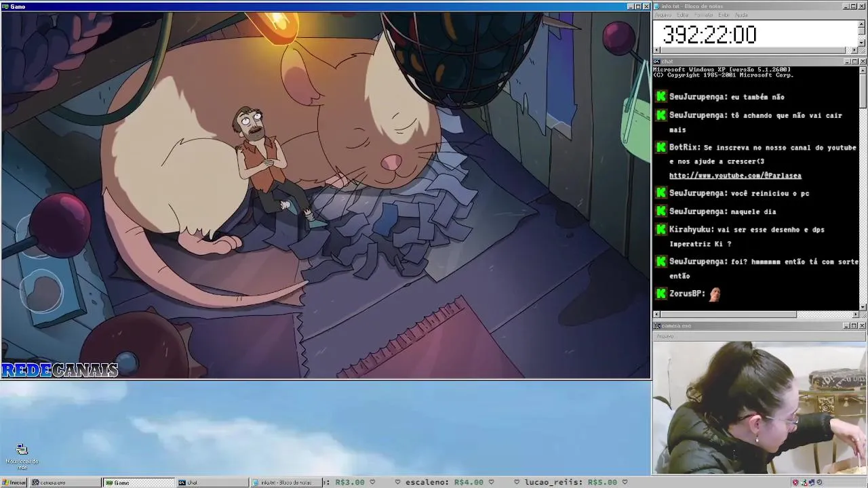868x488 pixels.
Task: Open the Exibir menu in Notepad
Action: [724, 15]
